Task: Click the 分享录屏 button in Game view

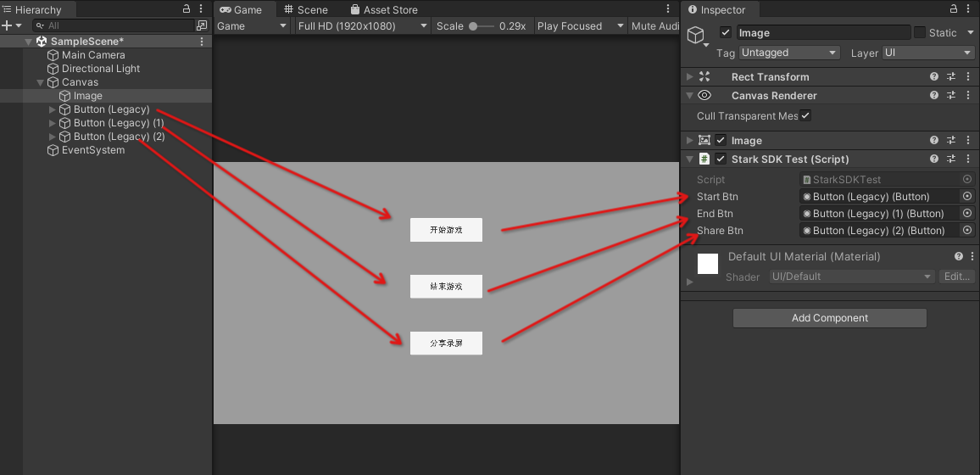Action: pyautogui.click(x=446, y=343)
